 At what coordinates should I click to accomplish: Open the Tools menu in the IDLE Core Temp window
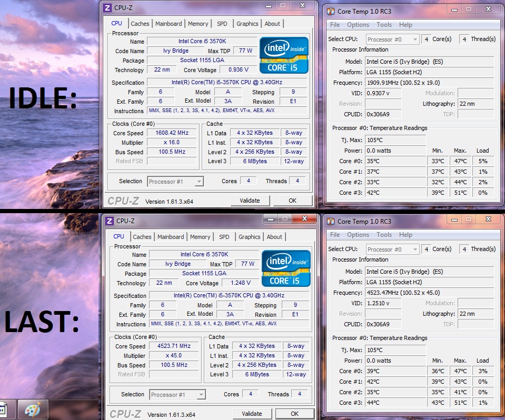pos(384,25)
